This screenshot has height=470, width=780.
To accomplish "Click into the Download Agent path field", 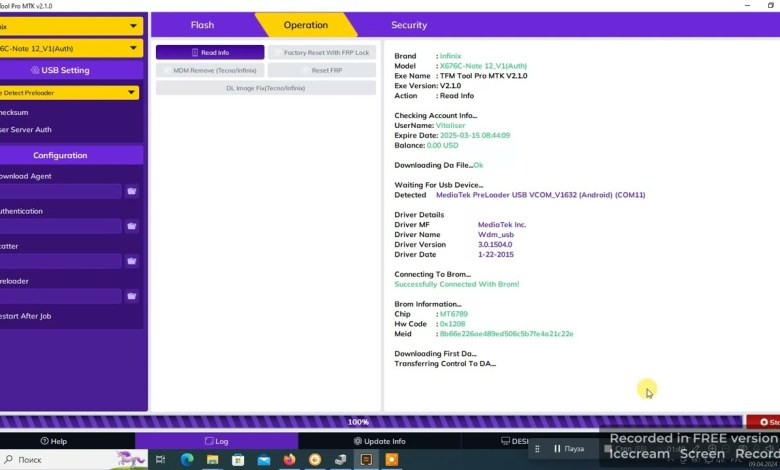I will (61, 191).
